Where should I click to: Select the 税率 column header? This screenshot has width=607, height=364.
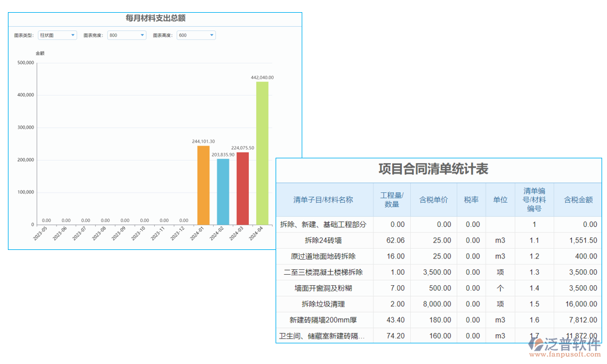[x=471, y=200]
